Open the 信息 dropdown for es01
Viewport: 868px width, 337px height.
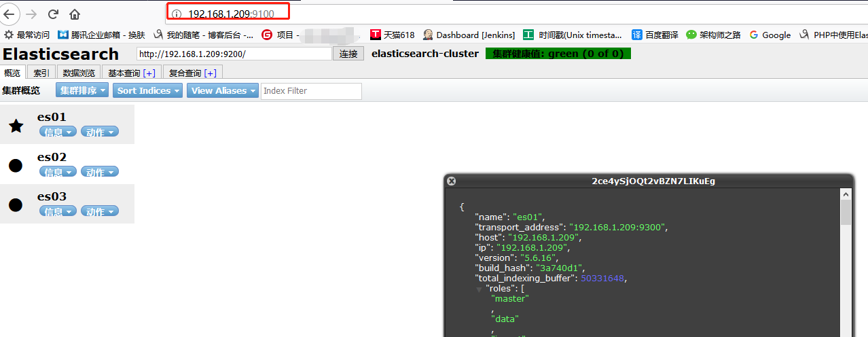pos(58,132)
